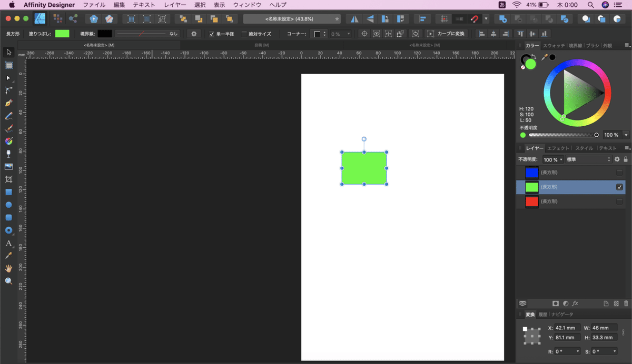This screenshot has height=364, width=632.
Task: Switch to the スウォッチ tab
Action: (x=554, y=46)
